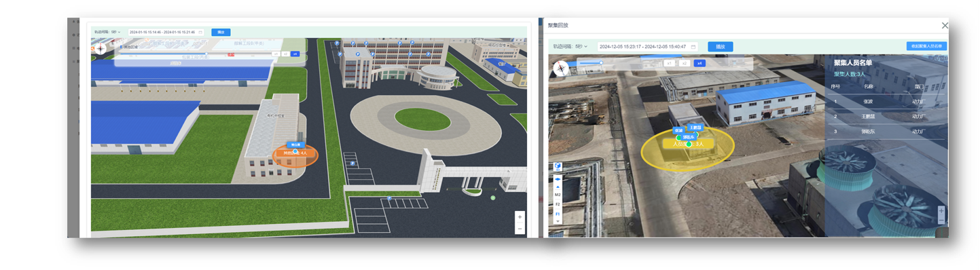Click the calendar icon in the 2024-01-16 range field

tap(200, 32)
